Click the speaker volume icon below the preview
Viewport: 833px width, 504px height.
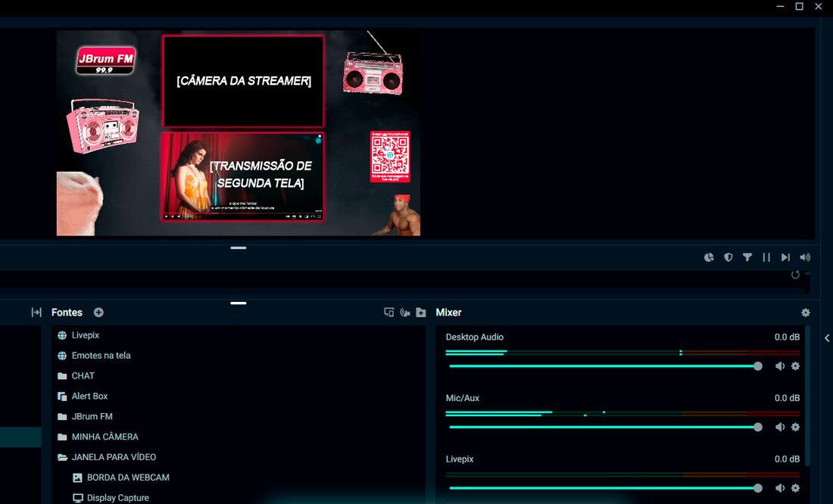pyautogui.click(x=806, y=257)
